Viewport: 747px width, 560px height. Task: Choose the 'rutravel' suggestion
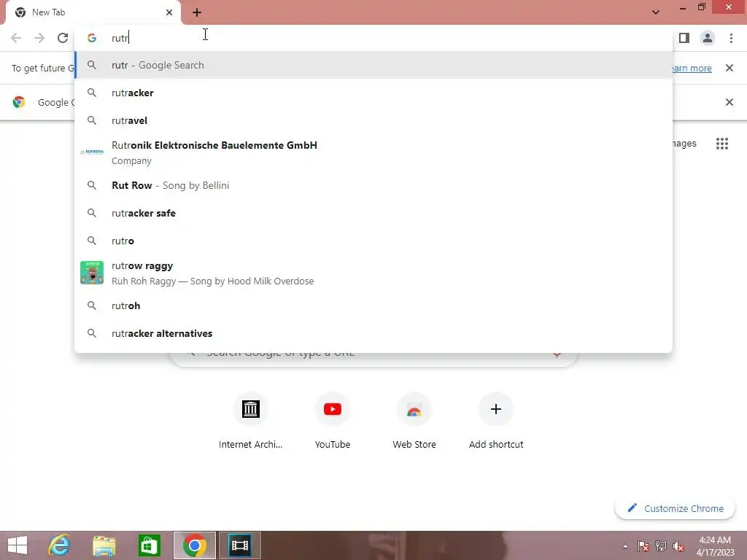(373, 120)
